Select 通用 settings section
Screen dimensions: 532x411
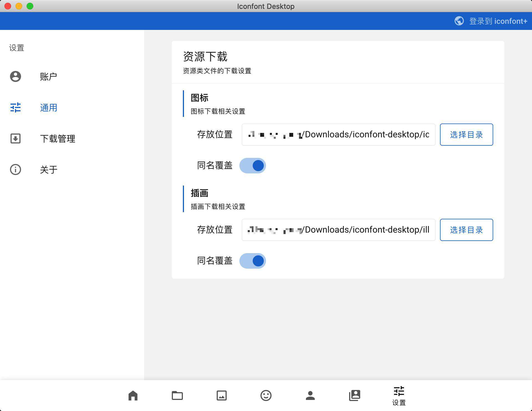[x=72, y=107]
